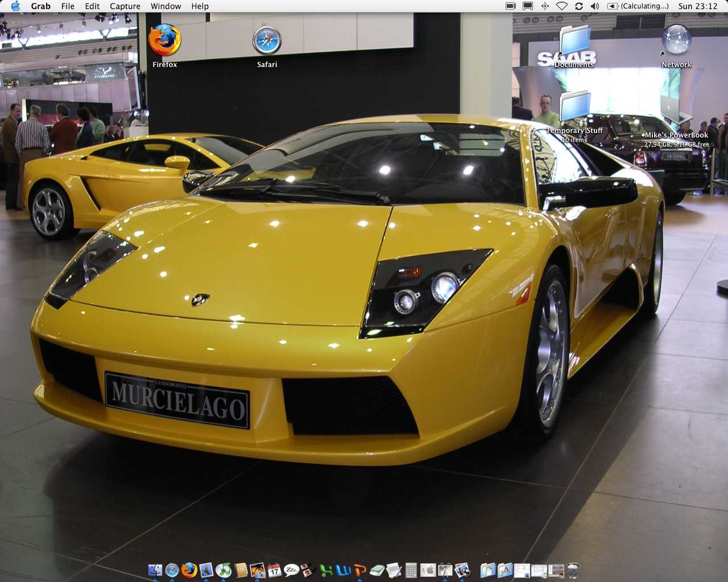Open the Apple menu
Image resolution: width=728 pixels, height=582 pixels.
pyautogui.click(x=15, y=6)
